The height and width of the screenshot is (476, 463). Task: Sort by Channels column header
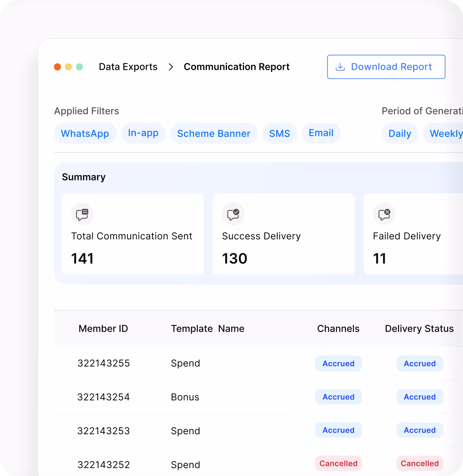coord(338,329)
